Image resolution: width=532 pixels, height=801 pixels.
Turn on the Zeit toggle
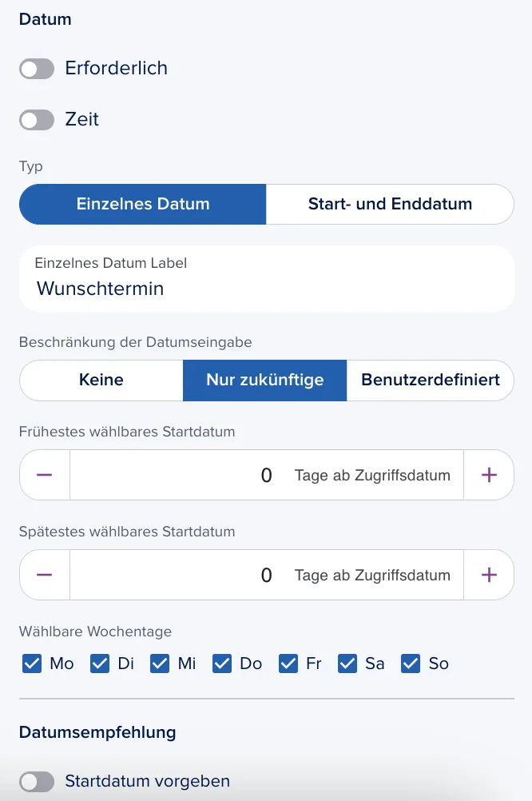pos(37,120)
